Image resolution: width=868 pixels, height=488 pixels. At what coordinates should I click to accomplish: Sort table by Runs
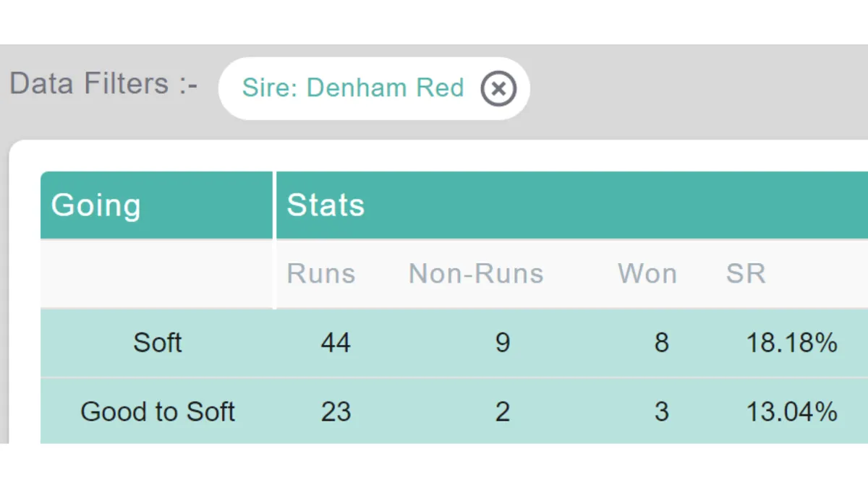point(321,274)
